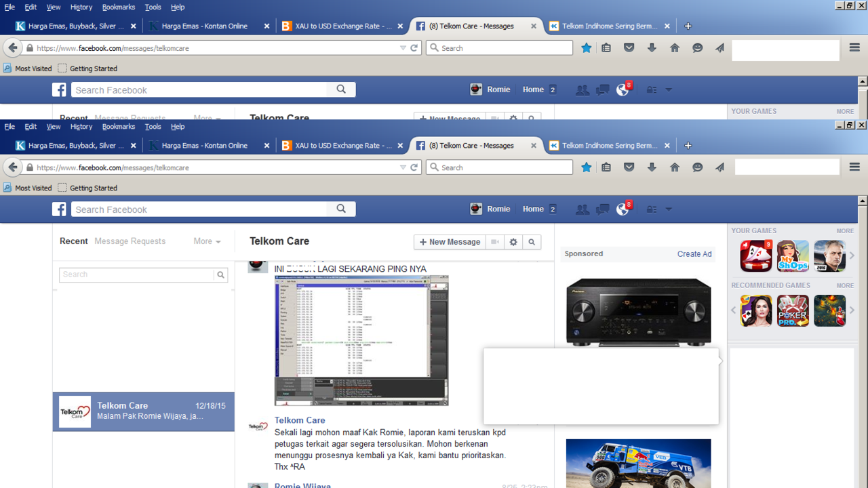Click front window vertical scrollbar up arrow

pos(863,201)
